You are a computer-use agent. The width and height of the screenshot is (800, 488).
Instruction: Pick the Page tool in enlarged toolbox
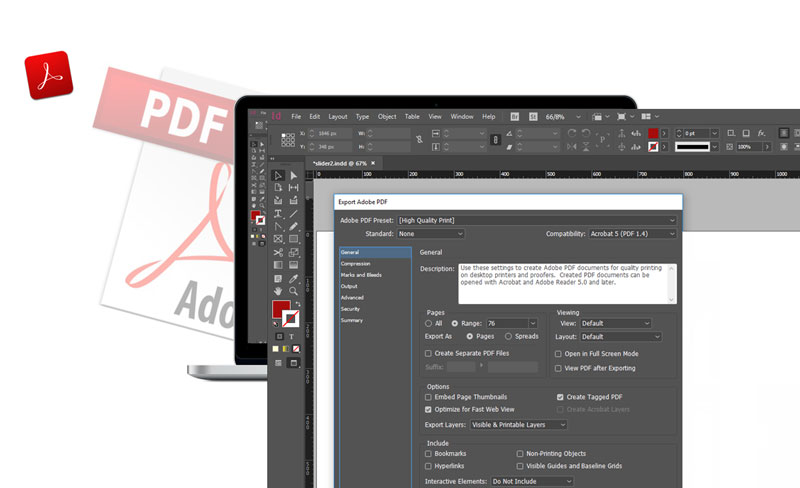click(278, 188)
